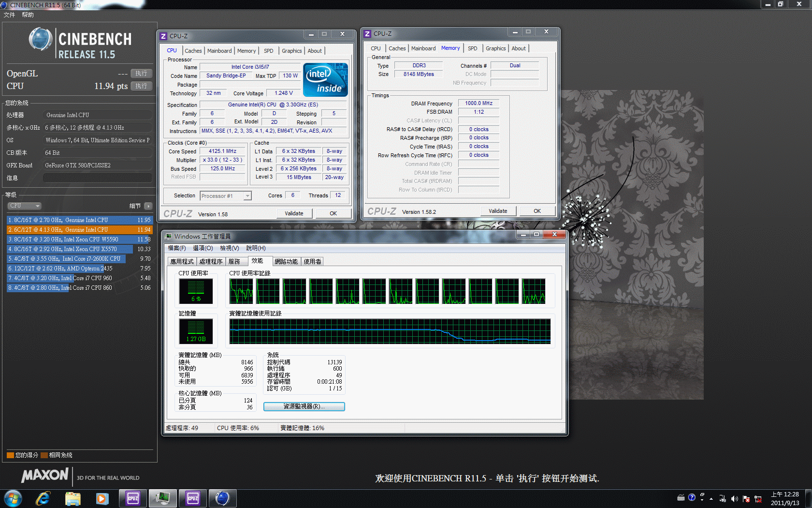The width and height of the screenshot is (812, 508).
Task: Click the 信息 info input field
Action: click(98, 178)
